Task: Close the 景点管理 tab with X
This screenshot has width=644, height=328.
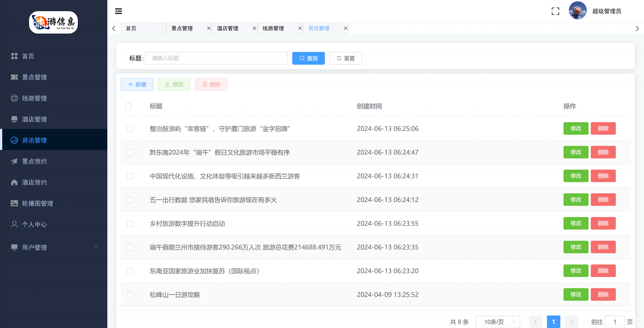Action: coord(209,28)
